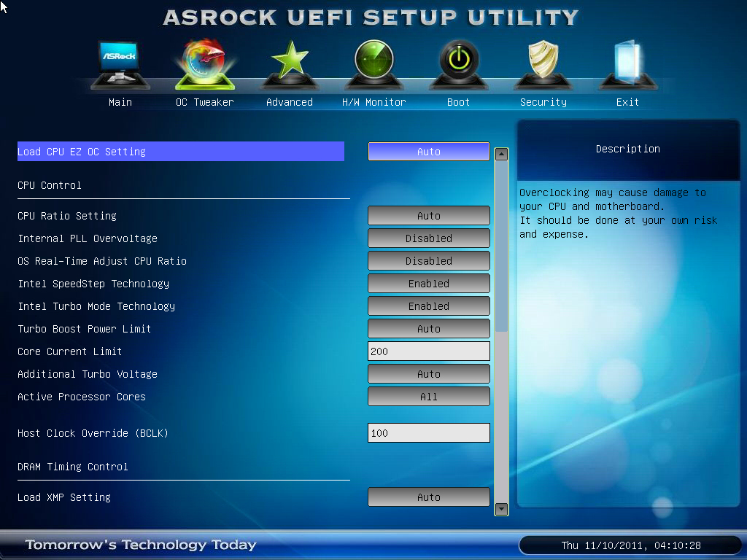
Task: Click the Core Current Limit field showing 200
Action: (429, 351)
